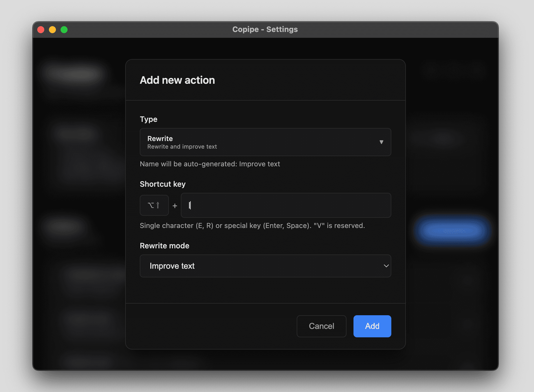This screenshot has height=392, width=534.
Task: Click the chevron on Rewrite mode dropdown
Action: [386, 266]
